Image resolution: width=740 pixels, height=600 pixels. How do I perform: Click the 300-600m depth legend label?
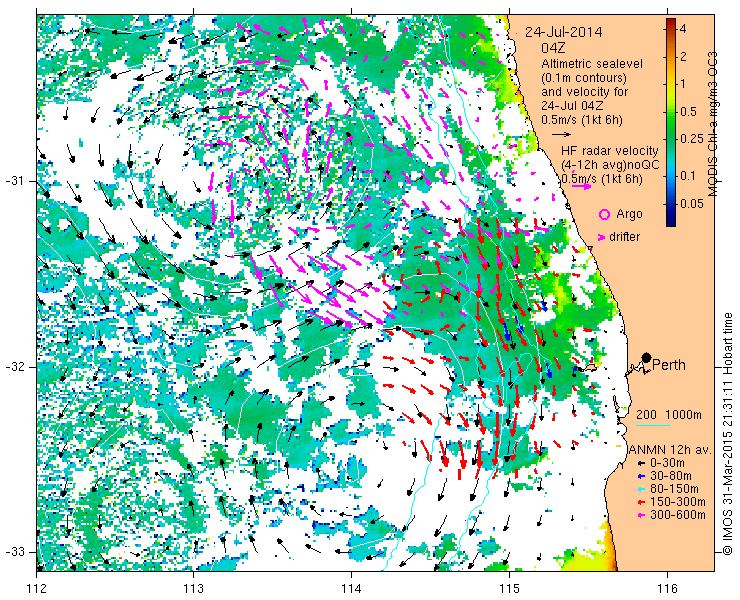678,515
